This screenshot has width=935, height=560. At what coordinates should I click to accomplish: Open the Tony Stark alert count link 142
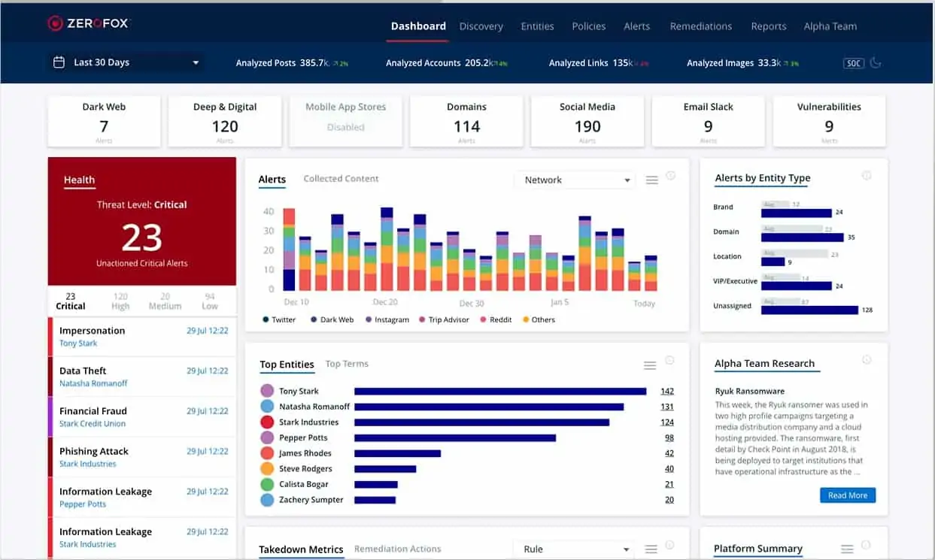click(666, 391)
